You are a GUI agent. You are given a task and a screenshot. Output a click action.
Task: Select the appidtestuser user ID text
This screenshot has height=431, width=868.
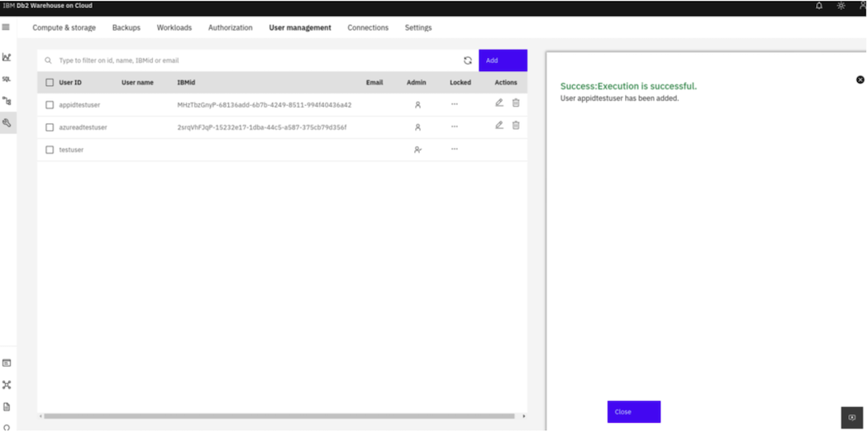(79, 105)
